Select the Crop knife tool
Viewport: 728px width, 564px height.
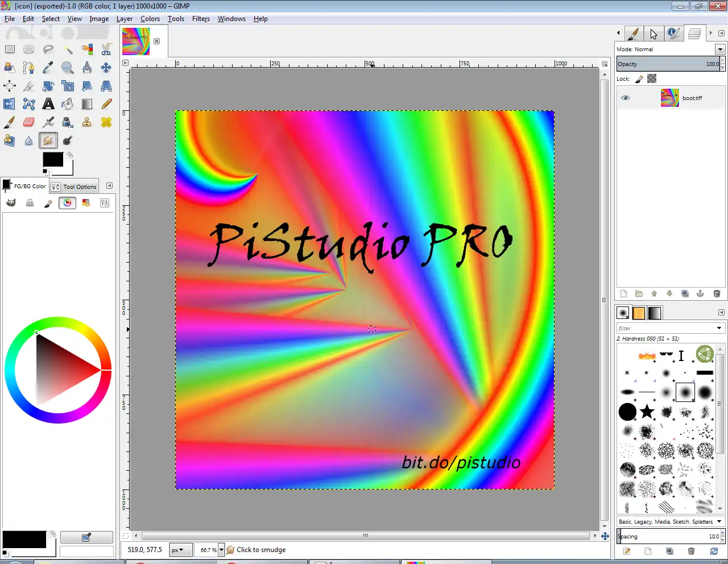[29, 86]
